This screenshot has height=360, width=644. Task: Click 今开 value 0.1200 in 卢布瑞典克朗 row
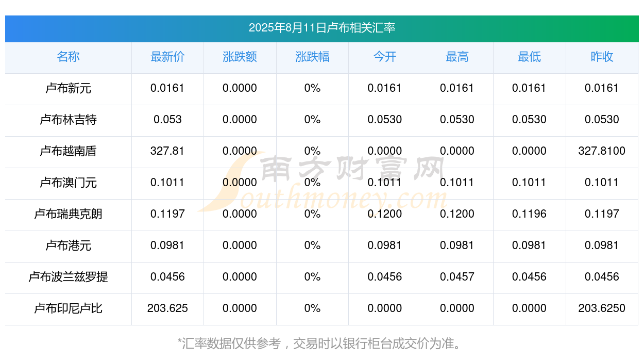385,214
